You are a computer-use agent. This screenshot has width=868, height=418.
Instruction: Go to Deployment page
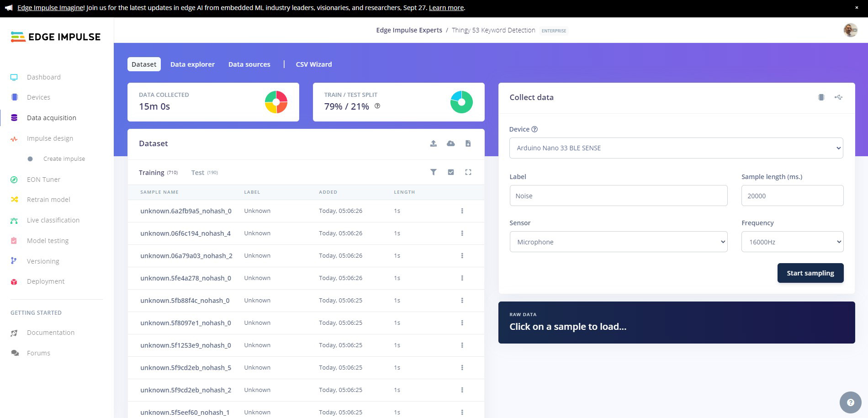(46, 281)
